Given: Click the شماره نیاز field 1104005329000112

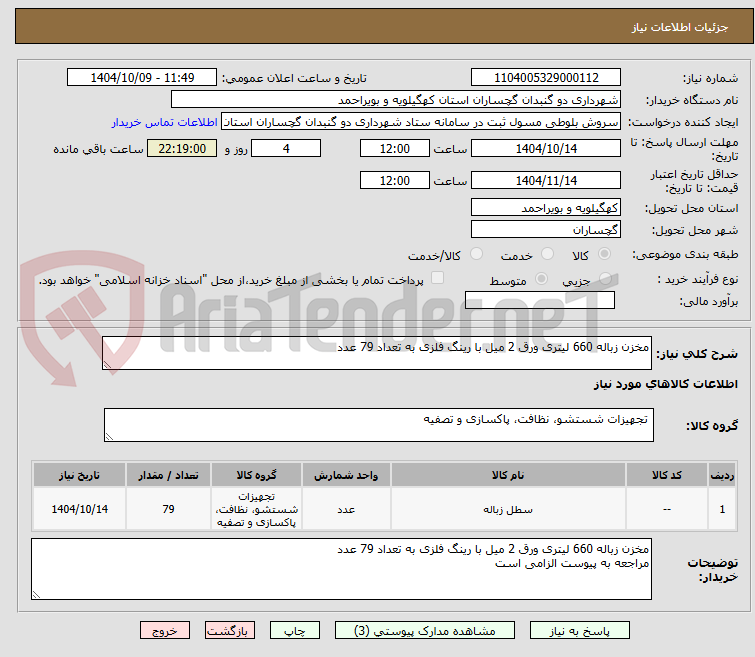Looking at the screenshot, I should [x=546, y=78].
